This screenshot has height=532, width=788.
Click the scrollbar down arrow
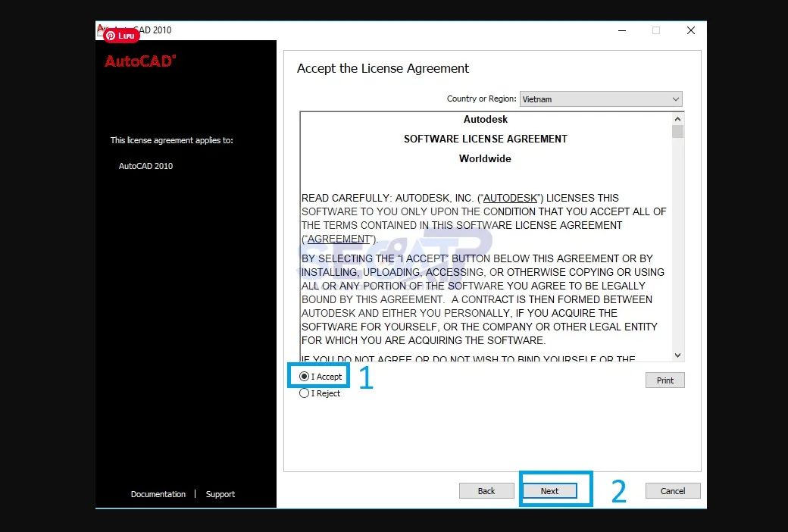[x=678, y=355]
